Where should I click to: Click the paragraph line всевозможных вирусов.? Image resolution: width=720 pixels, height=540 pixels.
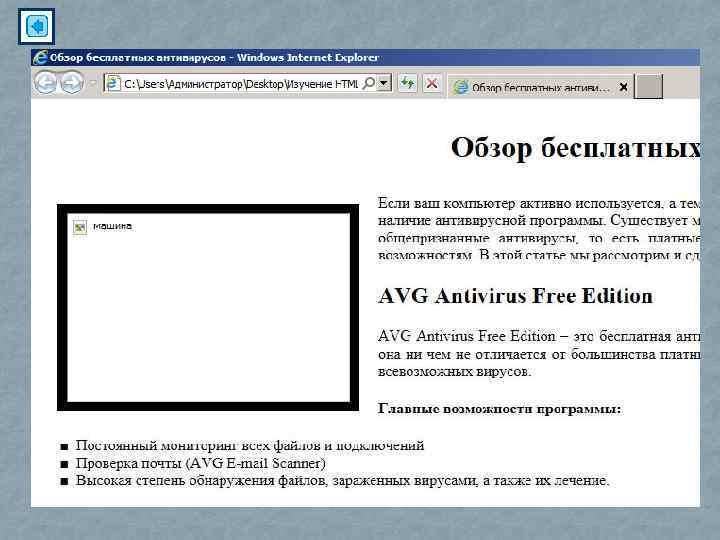pos(454,371)
